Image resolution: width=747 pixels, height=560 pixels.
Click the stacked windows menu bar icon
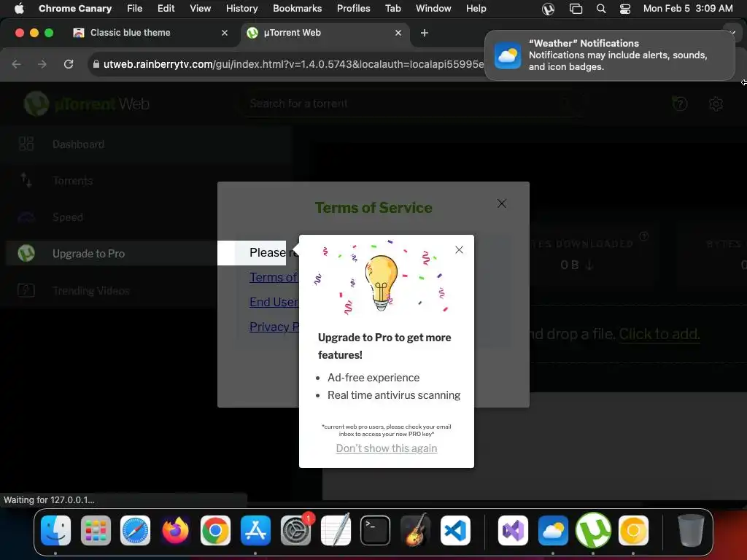coord(576,9)
